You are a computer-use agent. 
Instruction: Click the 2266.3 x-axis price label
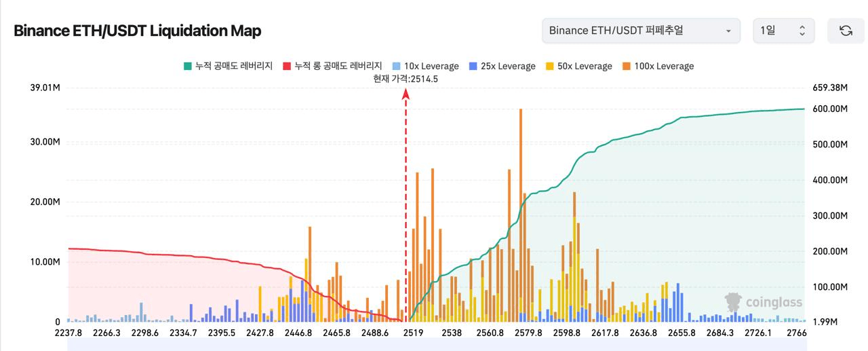click(x=106, y=333)
